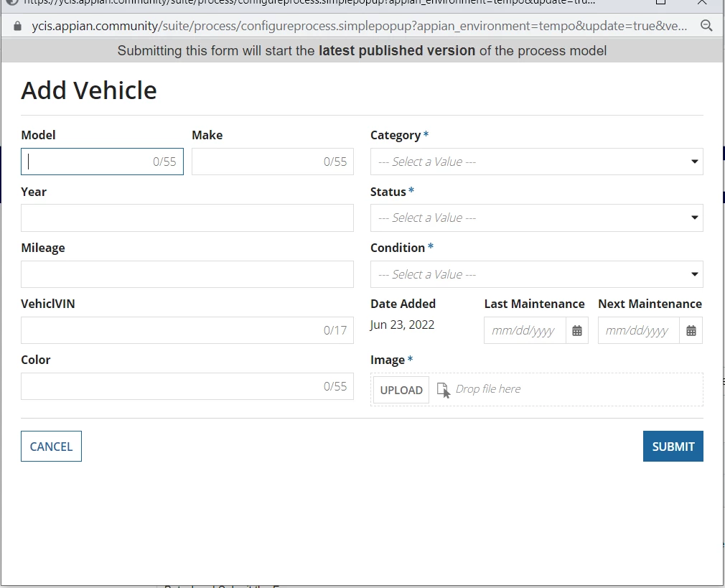
Task: Click the Add Vehicle heading
Action: [89, 90]
